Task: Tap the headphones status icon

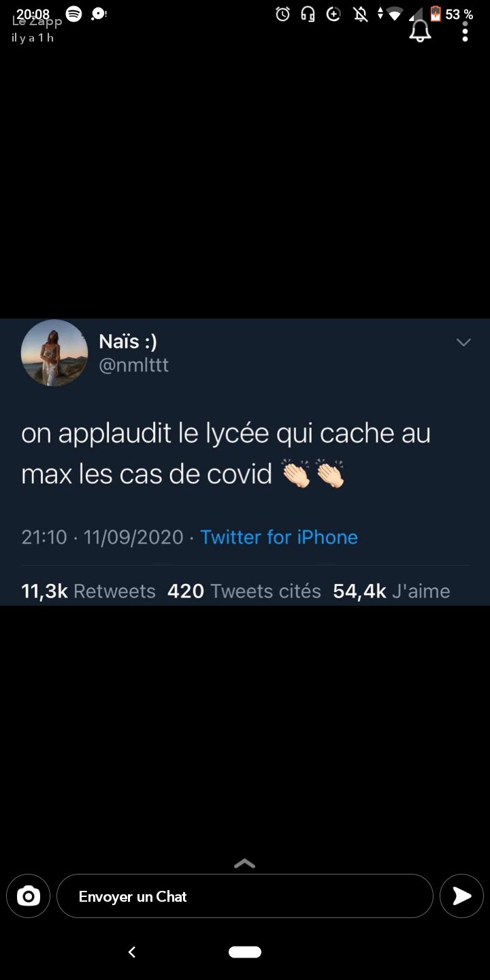Action: [308, 14]
